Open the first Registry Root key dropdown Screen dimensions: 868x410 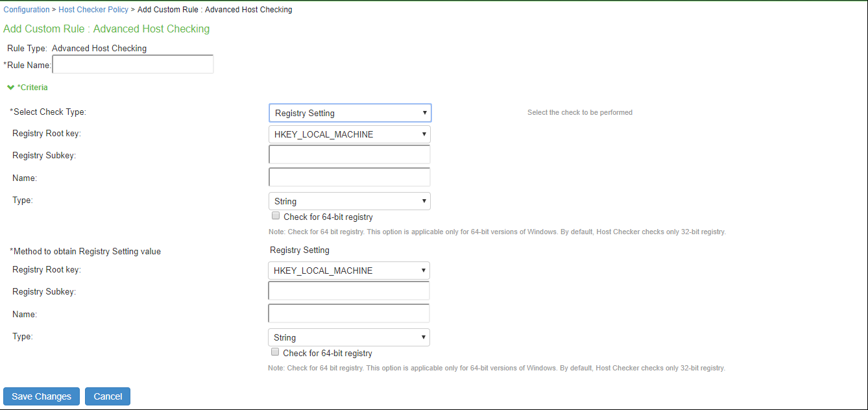click(x=350, y=134)
